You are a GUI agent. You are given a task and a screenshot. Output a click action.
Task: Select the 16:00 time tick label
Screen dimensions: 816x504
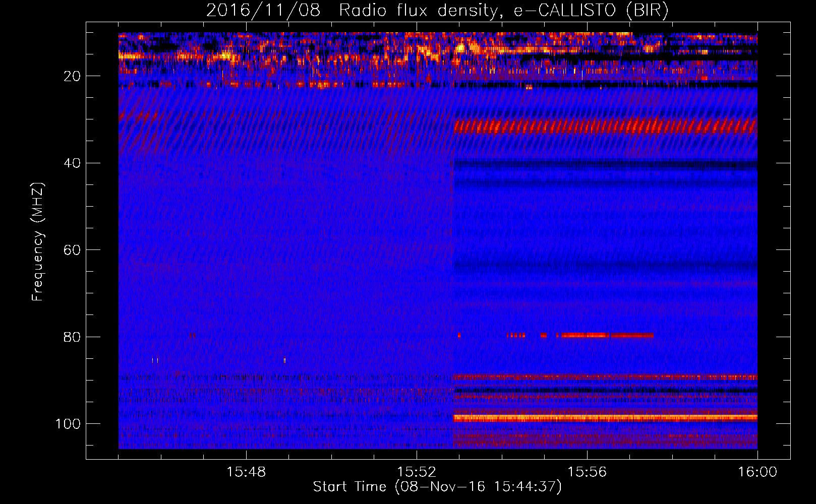[x=757, y=472]
